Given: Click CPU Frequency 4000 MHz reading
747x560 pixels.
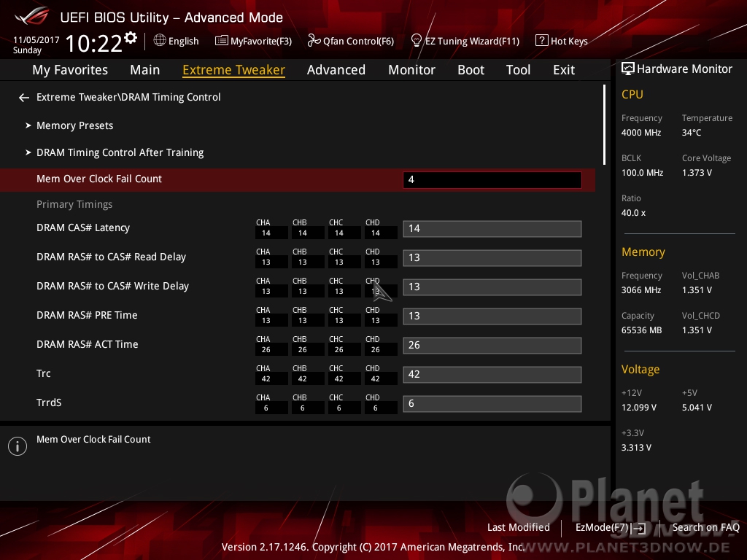Looking at the screenshot, I should tap(640, 133).
